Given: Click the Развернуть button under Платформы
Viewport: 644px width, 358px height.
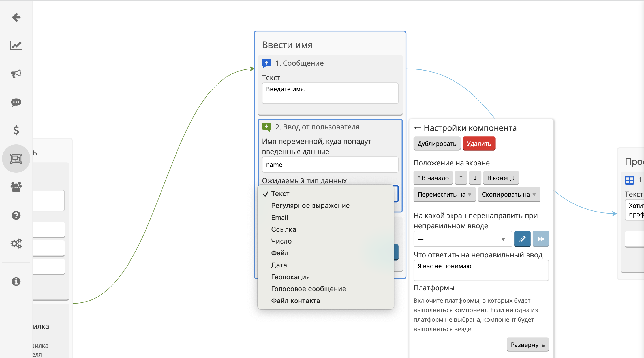Looking at the screenshot, I should pyautogui.click(x=528, y=345).
